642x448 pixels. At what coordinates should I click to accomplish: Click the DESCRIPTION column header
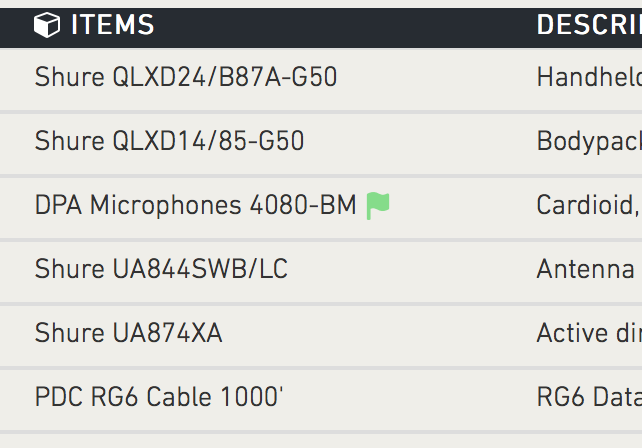tap(589, 25)
